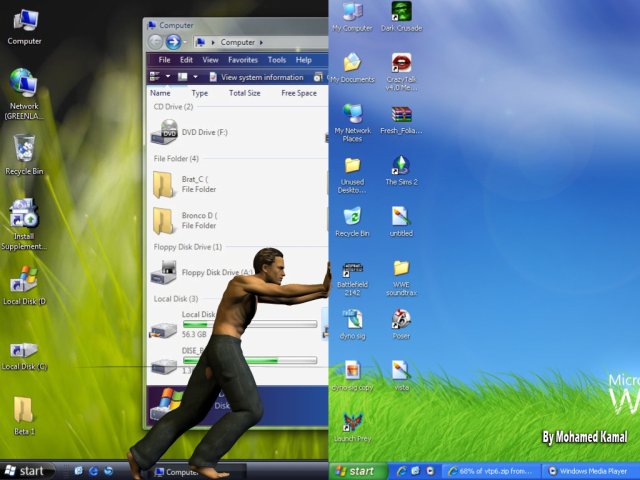Click the green XP start button
Viewport: 640px width, 480px height.
click(x=356, y=471)
